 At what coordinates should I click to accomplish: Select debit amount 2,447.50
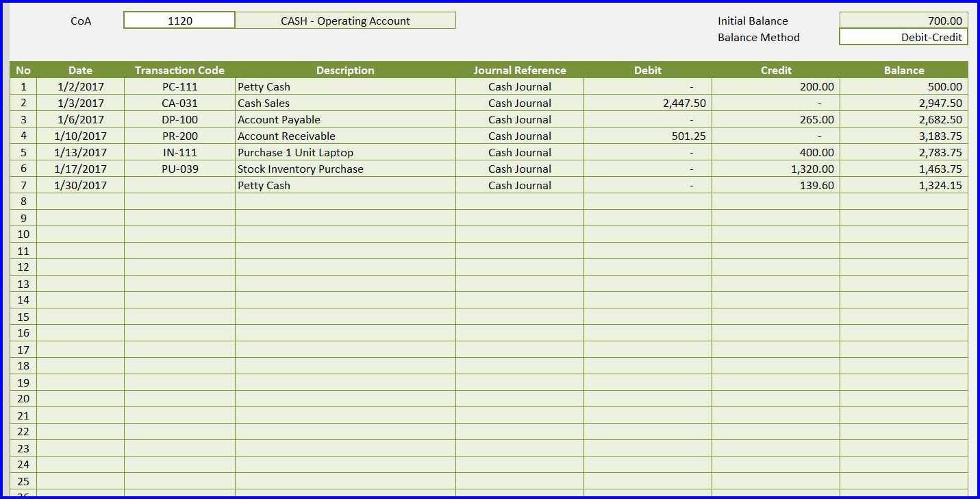click(x=648, y=103)
